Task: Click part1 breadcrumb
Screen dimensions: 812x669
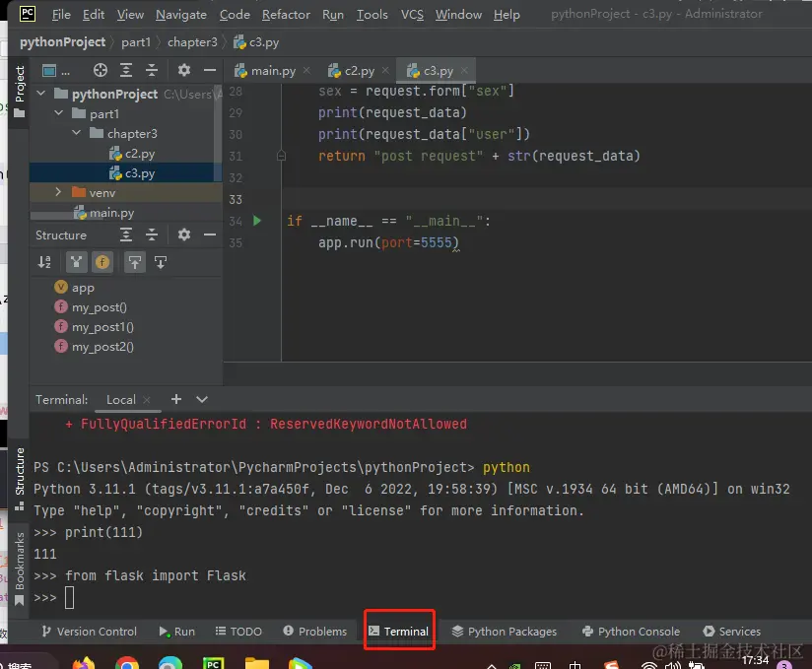Action: (x=136, y=42)
